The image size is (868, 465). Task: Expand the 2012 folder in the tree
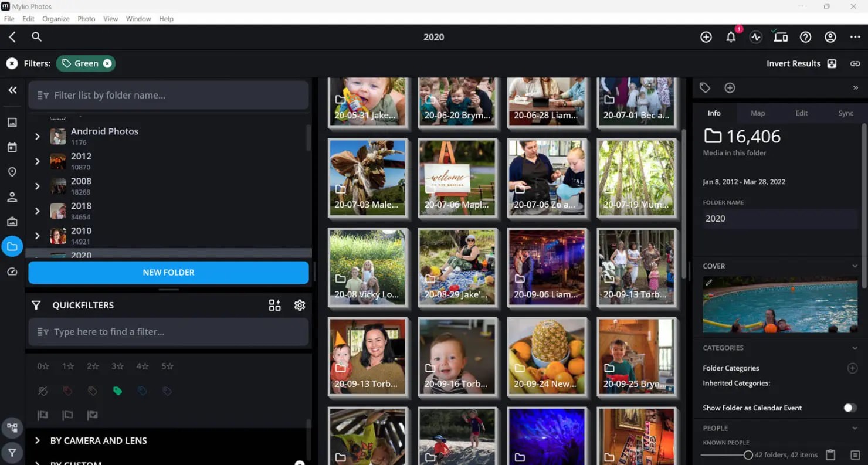(x=37, y=161)
